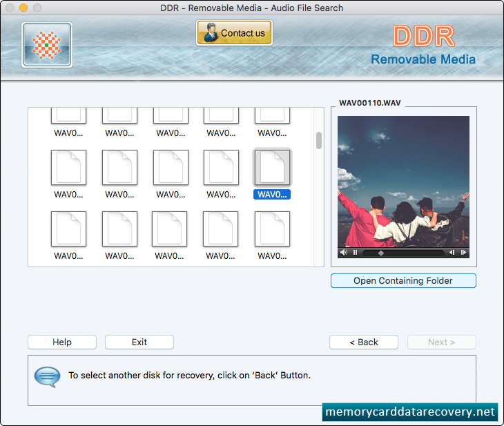Click the playback position slider in the preview player
This screenshot has width=504, height=426.
tap(403, 253)
